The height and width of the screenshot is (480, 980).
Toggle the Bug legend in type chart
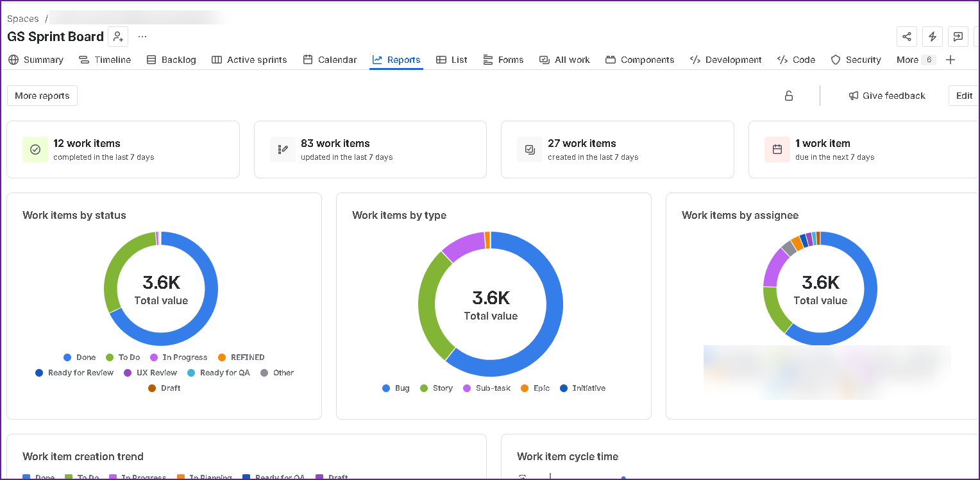pos(396,388)
